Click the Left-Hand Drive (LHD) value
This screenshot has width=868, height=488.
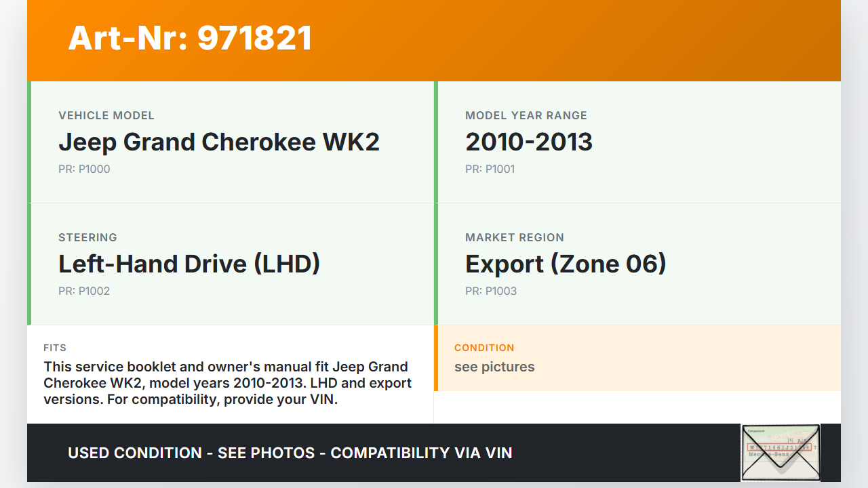pos(189,264)
